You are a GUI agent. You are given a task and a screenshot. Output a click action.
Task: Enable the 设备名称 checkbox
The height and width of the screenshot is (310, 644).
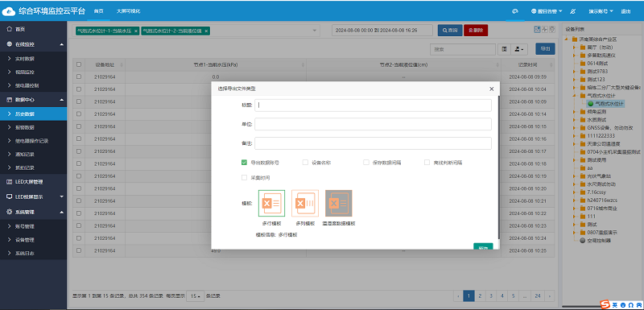[305, 162]
